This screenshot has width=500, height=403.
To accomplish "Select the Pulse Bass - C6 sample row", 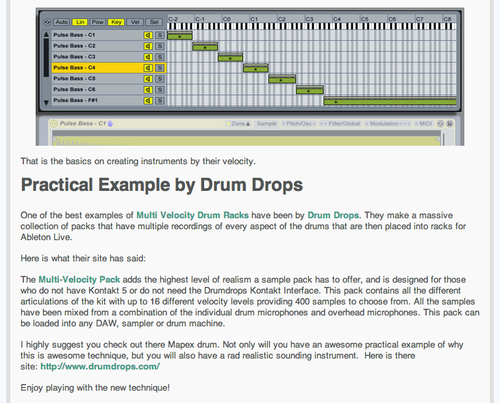I will tap(109, 90).
